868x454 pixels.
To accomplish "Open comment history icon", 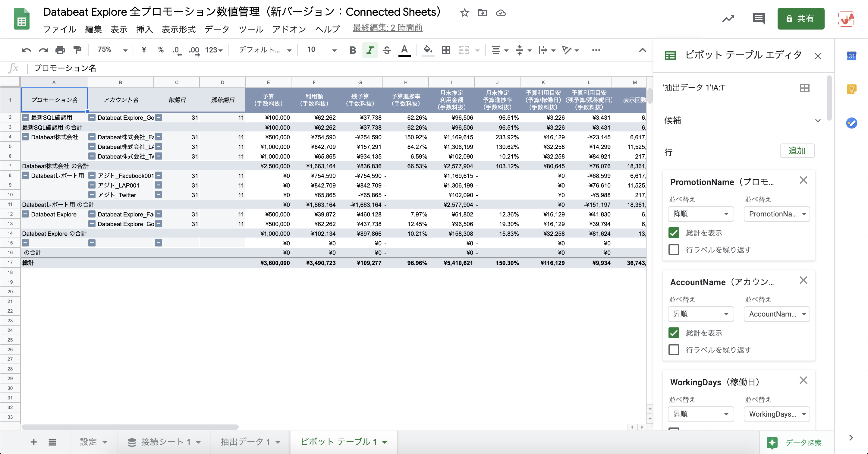I will (759, 18).
